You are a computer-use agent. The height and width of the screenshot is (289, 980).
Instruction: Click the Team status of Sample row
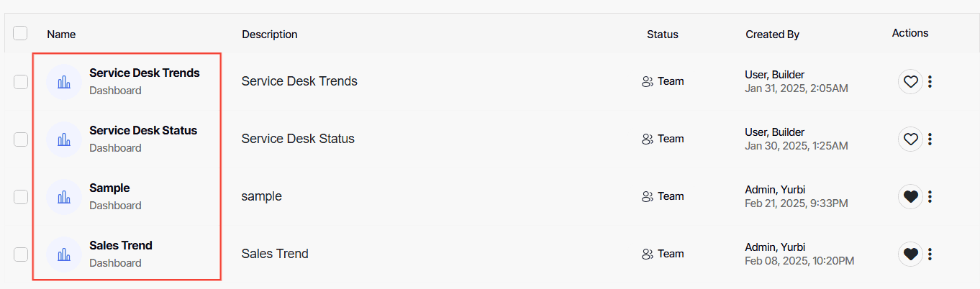663,196
